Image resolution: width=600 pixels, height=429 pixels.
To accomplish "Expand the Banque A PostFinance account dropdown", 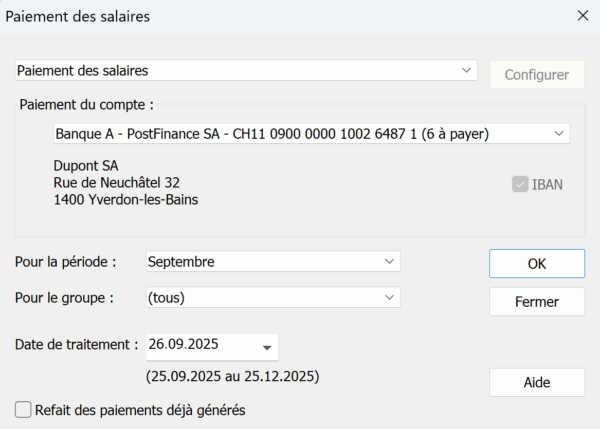I will tap(311, 134).
